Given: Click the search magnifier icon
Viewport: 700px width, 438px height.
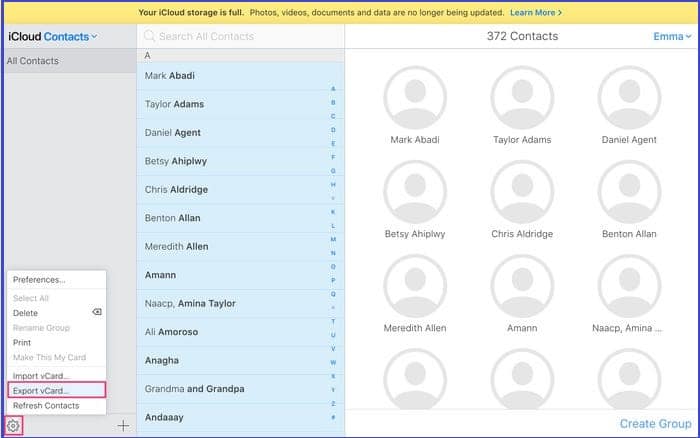Looking at the screenshot, I should 150,36.
